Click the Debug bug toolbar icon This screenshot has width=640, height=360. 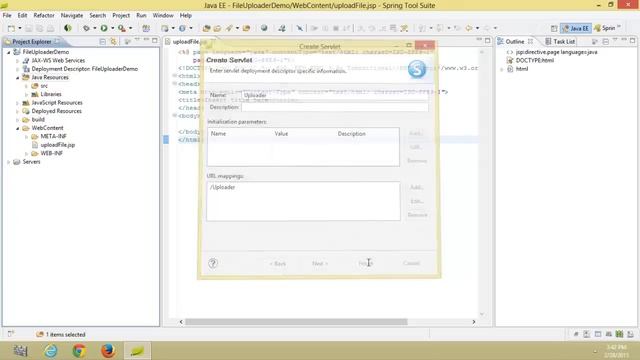tap(86, 28)
